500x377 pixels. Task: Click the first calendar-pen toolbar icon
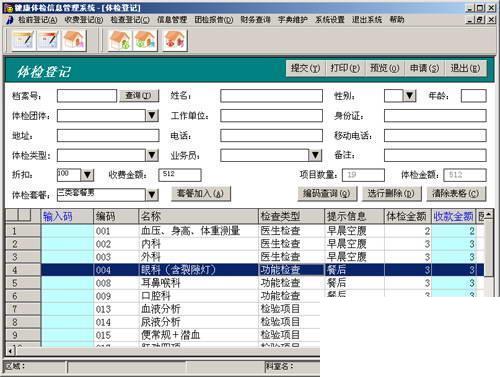click(x=23, y=40)
